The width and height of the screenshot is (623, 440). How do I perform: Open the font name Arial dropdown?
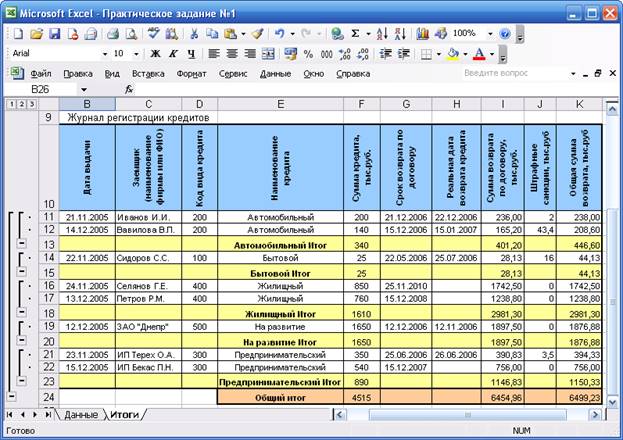point(105,54)
